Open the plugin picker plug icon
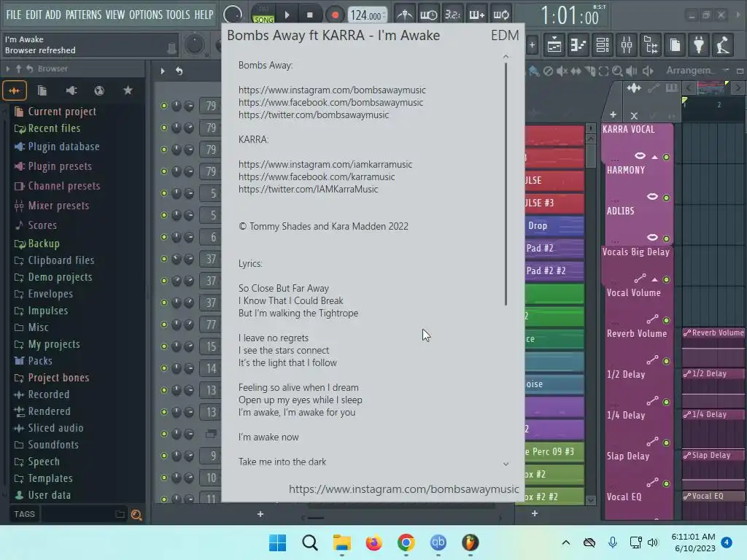 [699, 45]
